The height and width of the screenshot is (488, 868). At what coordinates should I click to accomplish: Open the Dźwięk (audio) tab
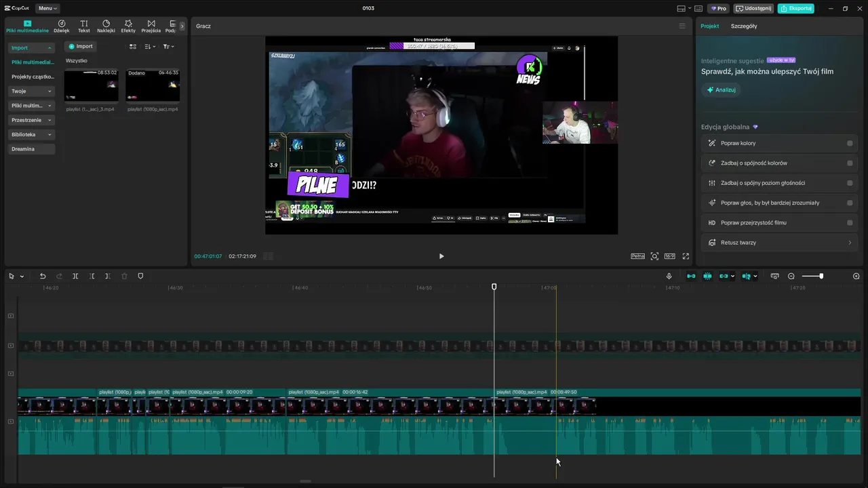[62, 26]
